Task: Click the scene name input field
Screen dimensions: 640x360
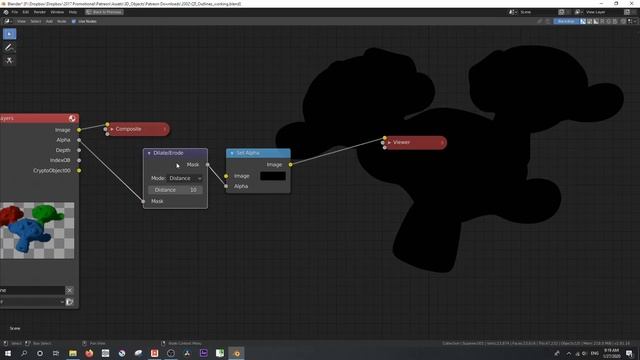Action: 32,290
